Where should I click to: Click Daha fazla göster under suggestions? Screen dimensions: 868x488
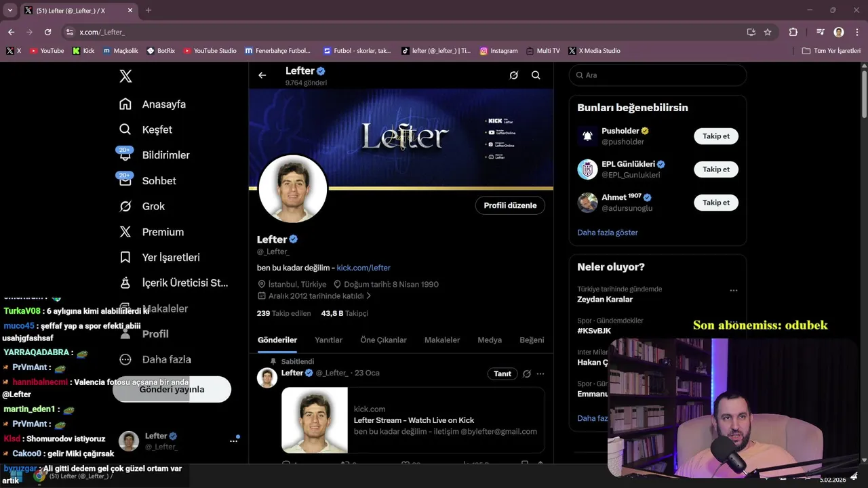[608, 232]
